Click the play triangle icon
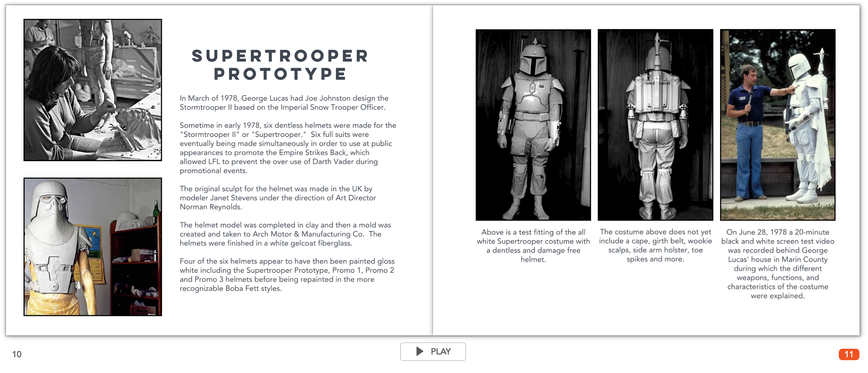Viewport: 868px width, 373px height. pyautogui.click(x=420, y=351)
